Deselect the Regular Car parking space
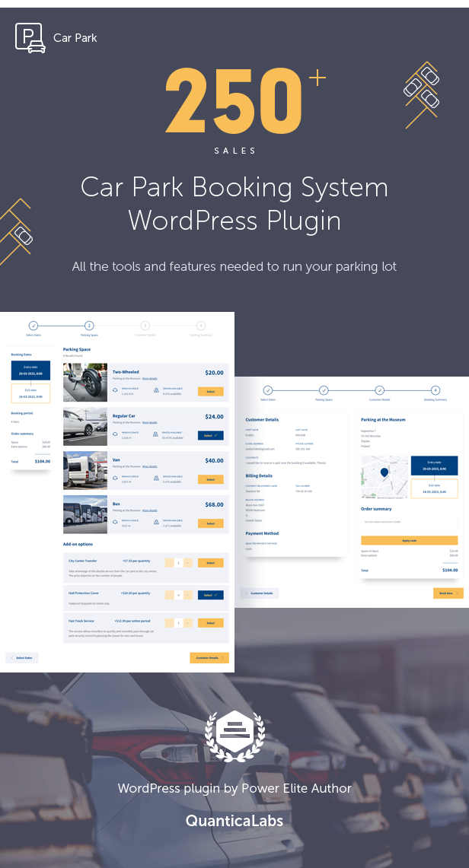Image resolution: width=469 pixels, height=868 pixels. click(x=210, y=436)
